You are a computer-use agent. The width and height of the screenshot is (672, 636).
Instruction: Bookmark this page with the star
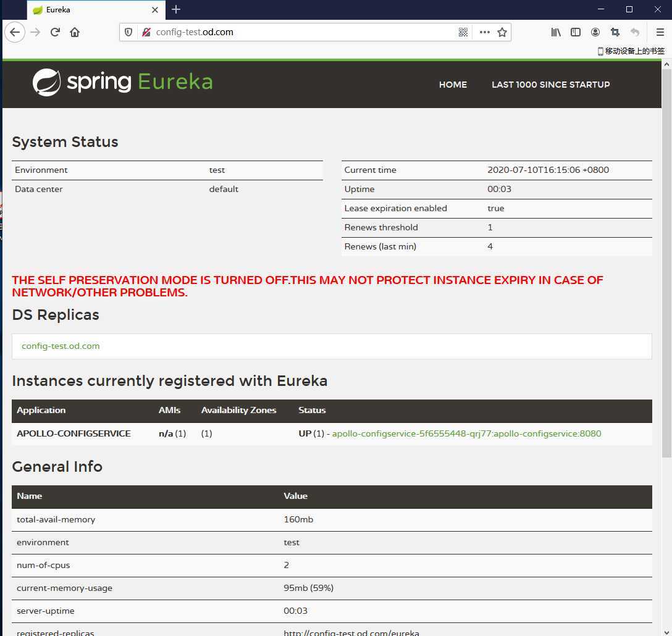click(502, 32)
